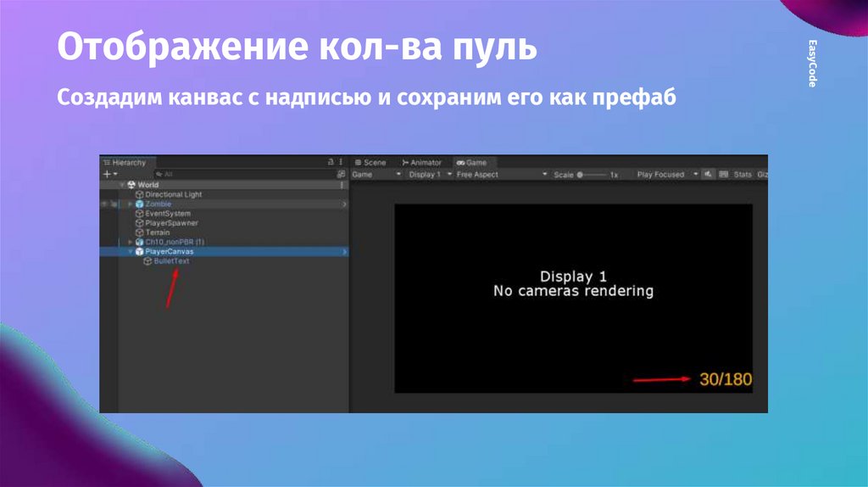
Task: Select EventSystem in the hierarchy
Action: [x=168, y=213]
